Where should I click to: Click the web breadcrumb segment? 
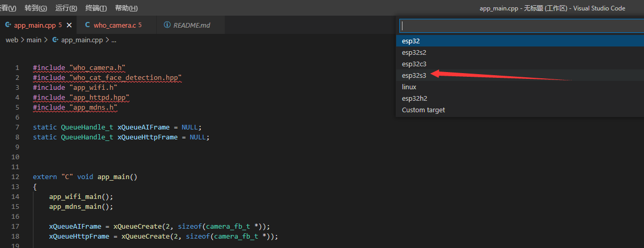11,40
